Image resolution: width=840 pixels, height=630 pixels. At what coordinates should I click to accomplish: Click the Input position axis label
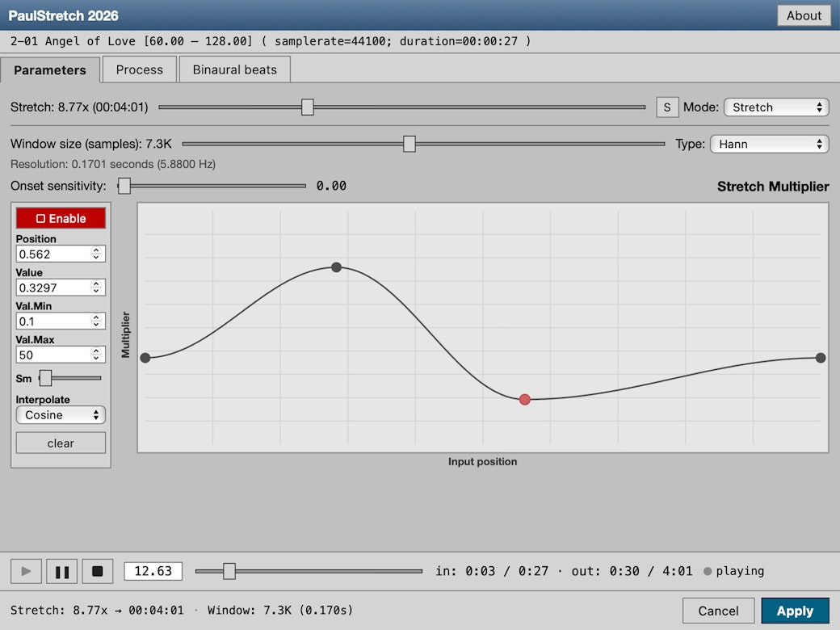483,462
